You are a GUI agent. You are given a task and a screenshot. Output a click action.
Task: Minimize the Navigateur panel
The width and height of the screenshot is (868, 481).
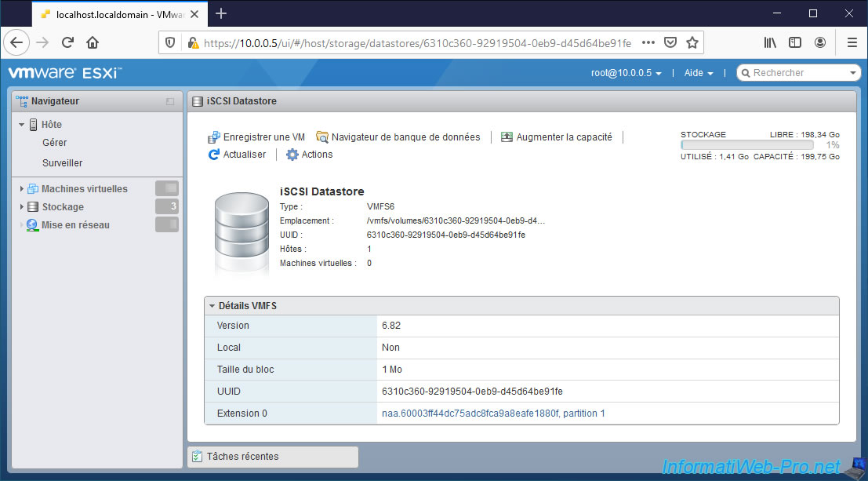[x=170, y=101]
